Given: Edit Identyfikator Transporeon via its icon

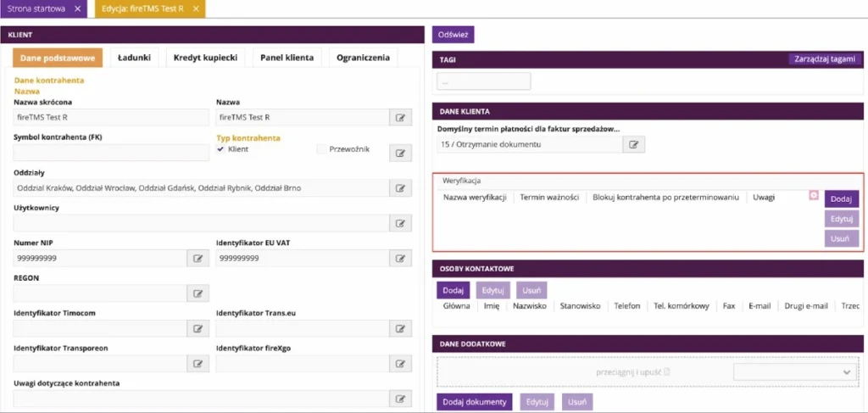Looking at the screenshot, I should click(198, 364).
